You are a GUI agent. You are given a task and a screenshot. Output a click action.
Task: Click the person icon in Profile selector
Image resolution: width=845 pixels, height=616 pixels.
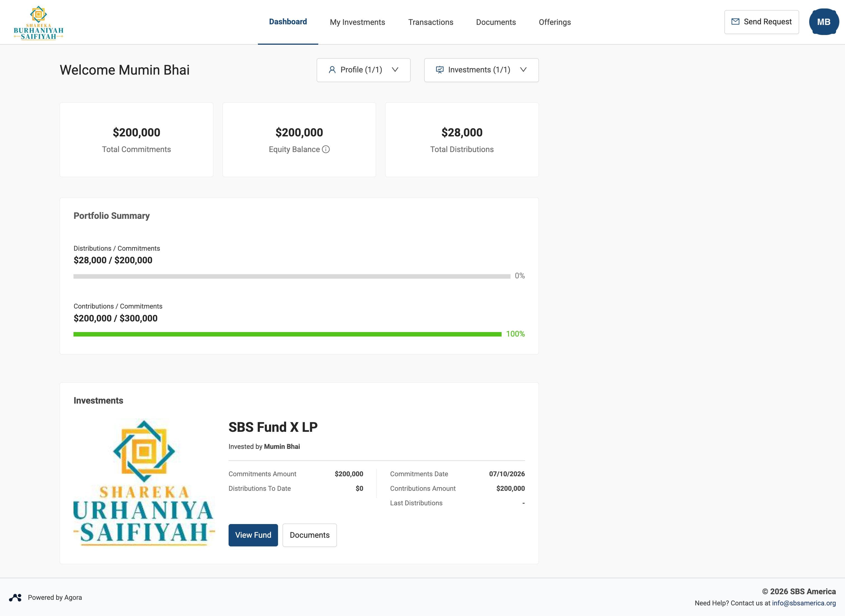tap(332, 70)
